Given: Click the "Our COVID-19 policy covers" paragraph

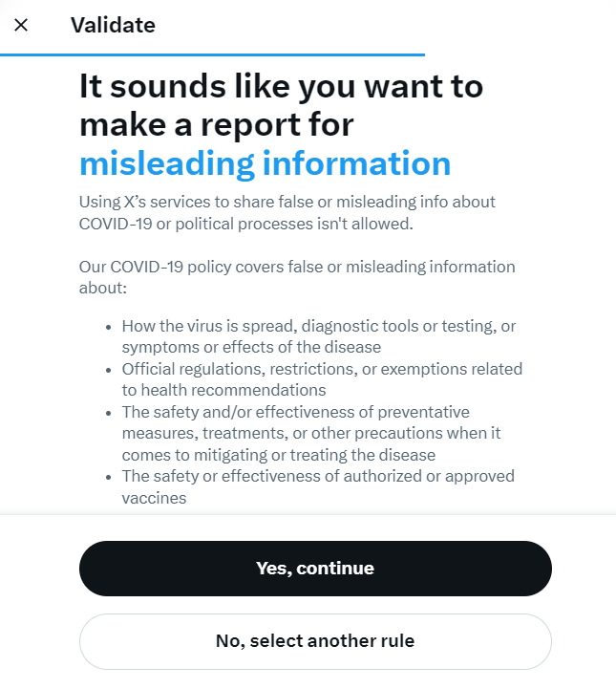Looking at the screenshot, I should click(296, 276).
